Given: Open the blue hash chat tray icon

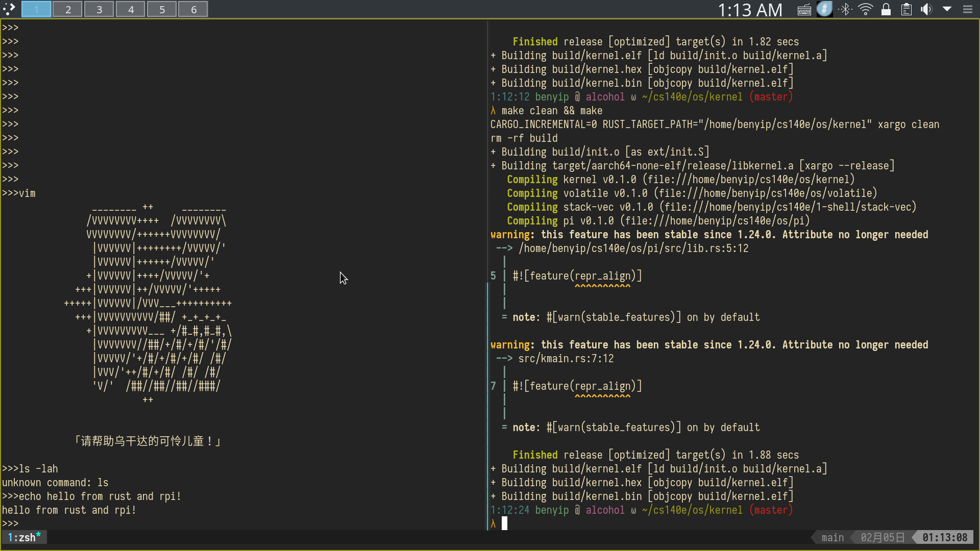Looking at the screenshot, I should [824, 9].
